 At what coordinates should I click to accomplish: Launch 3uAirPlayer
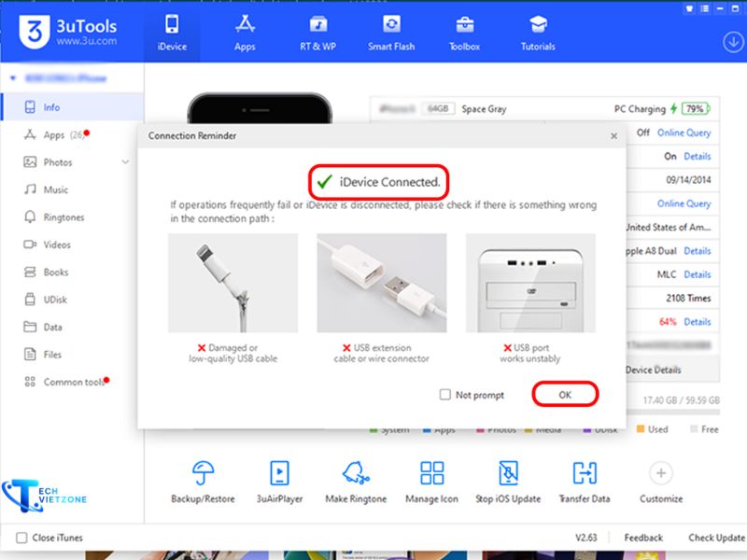tap(279, 482)
